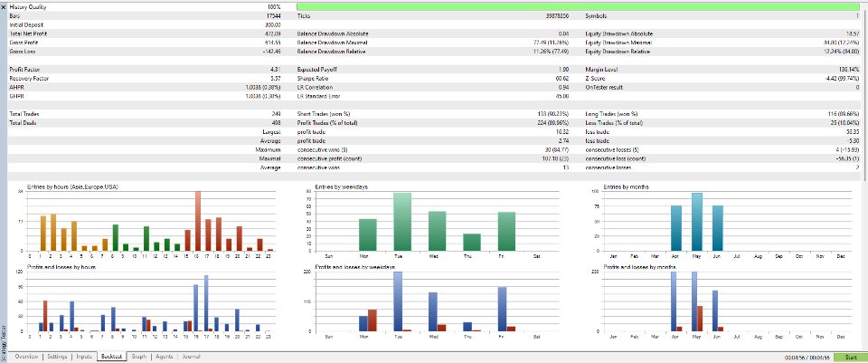Click the green Start button
The image size is (868, 363).
click(x=850, y=358)
